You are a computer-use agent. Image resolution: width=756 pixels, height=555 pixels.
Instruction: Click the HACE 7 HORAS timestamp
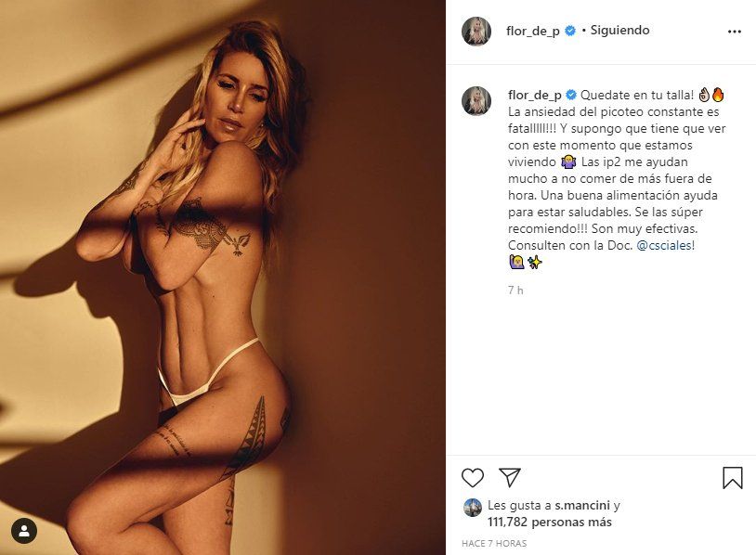494,544
